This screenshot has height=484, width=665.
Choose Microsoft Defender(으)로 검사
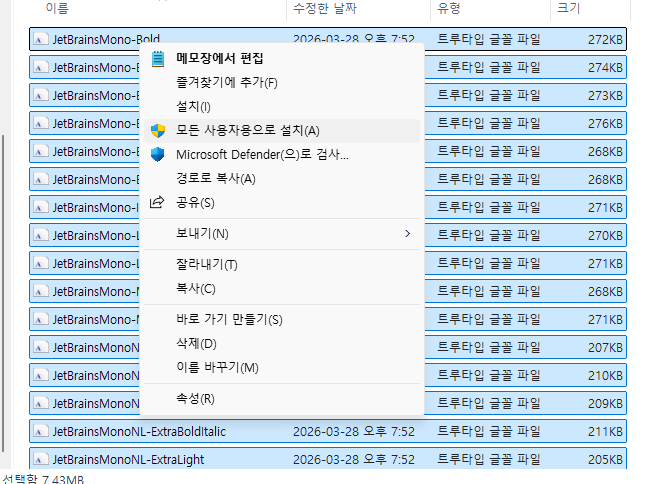click(282, 155)
